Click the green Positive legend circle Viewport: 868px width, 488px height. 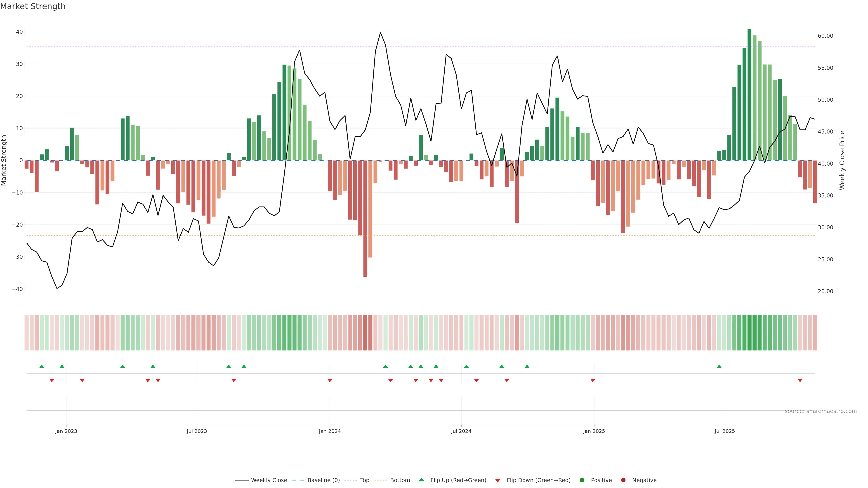582,480
